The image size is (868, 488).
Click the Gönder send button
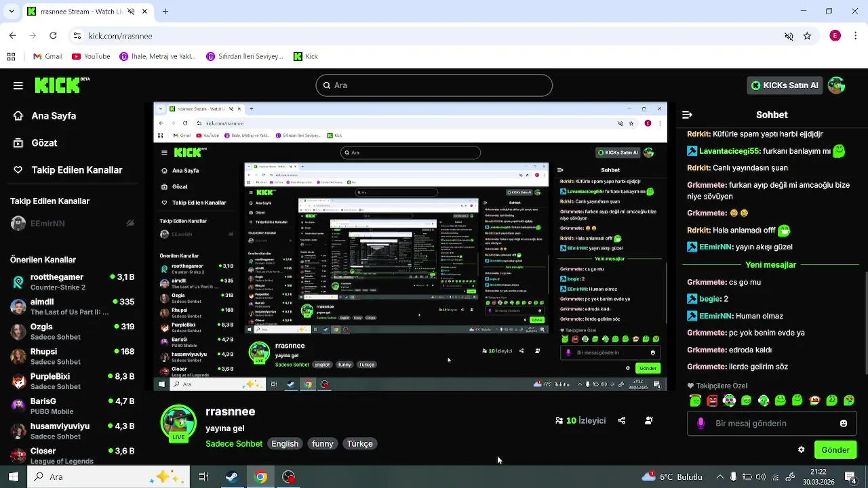[835, 450]
